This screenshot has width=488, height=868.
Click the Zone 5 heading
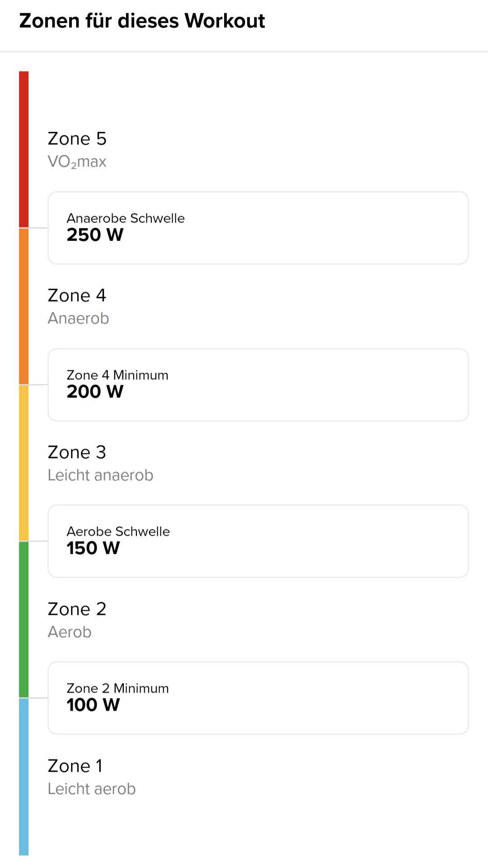point(77,139)
